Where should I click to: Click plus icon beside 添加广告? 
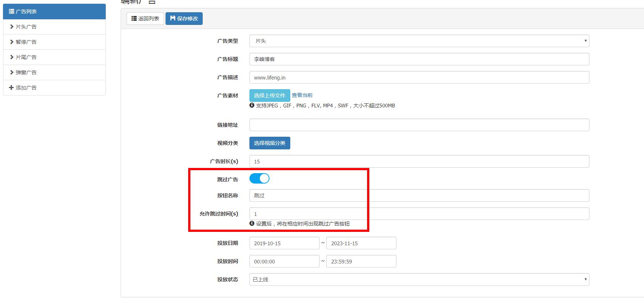[x=12, y=88]
